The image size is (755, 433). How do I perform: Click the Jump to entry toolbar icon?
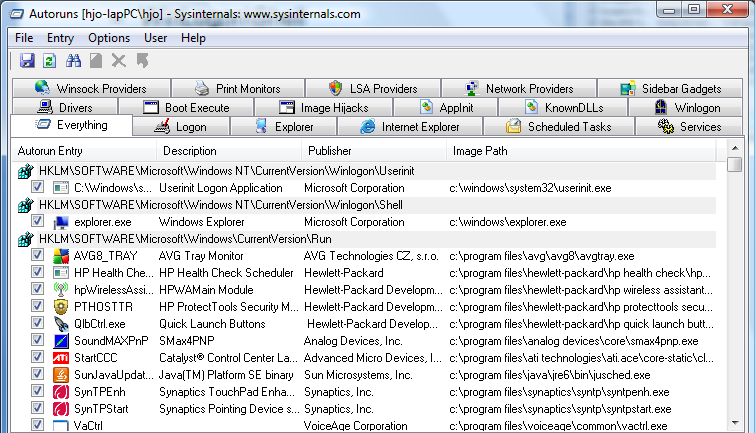coord(142,61)
